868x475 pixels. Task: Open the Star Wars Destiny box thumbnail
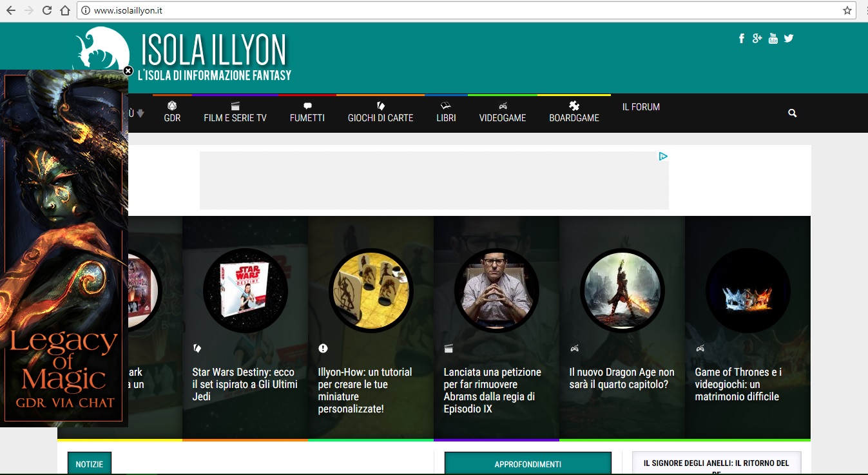coord(246,291)
